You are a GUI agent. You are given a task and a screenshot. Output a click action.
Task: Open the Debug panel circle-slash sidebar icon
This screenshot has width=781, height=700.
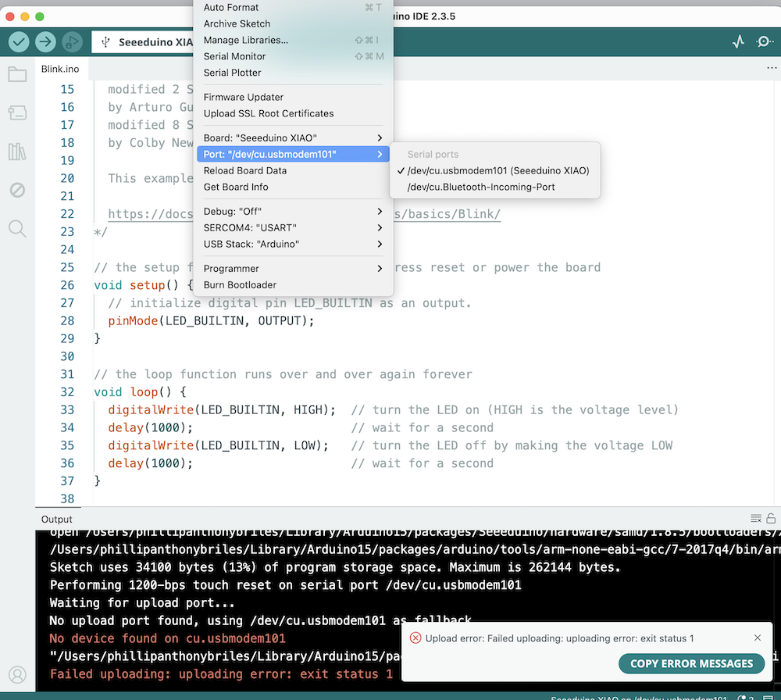click(17, 190)
